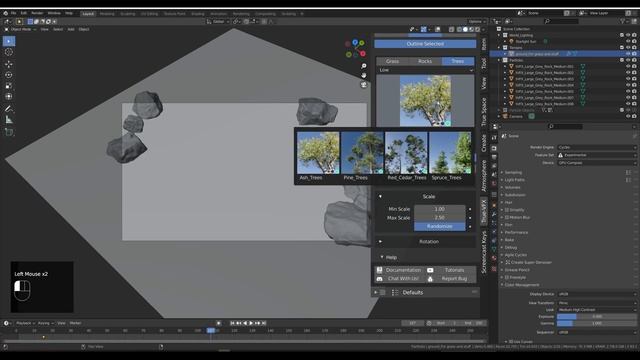Open the Object Mode dropdown
The height and width of the screenshot is (360, 640).
click(20, 29)
